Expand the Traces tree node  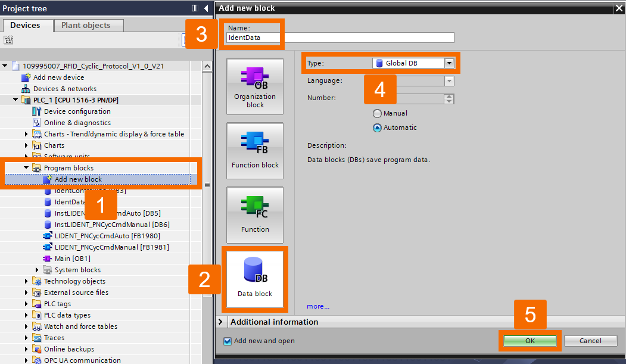[26, 338]
